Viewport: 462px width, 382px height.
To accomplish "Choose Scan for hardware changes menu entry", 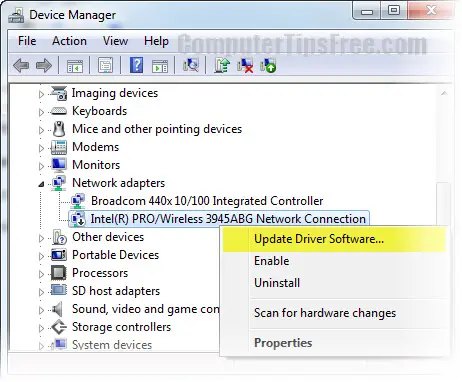I will [x=334, y=313].
